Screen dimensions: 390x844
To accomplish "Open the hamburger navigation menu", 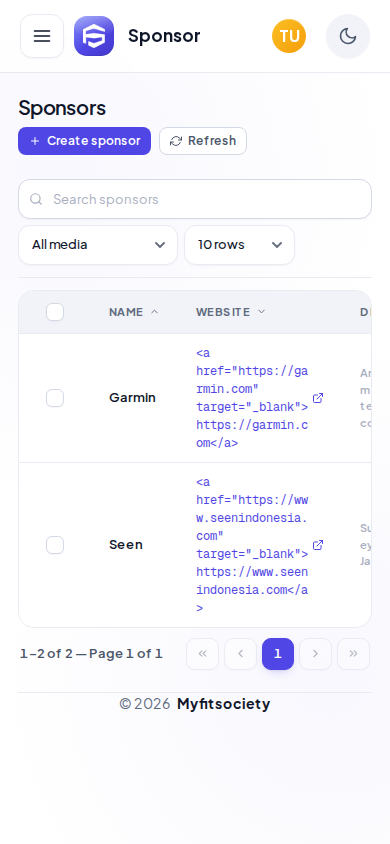I will (x=42, y=36).
